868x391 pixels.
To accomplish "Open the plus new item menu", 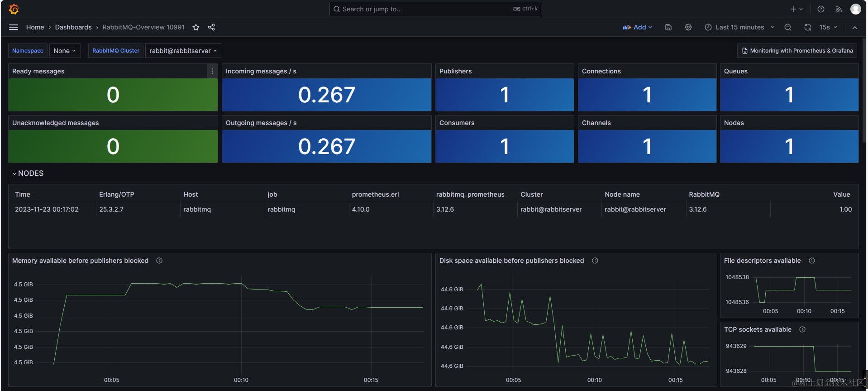I will pos(796,9).
